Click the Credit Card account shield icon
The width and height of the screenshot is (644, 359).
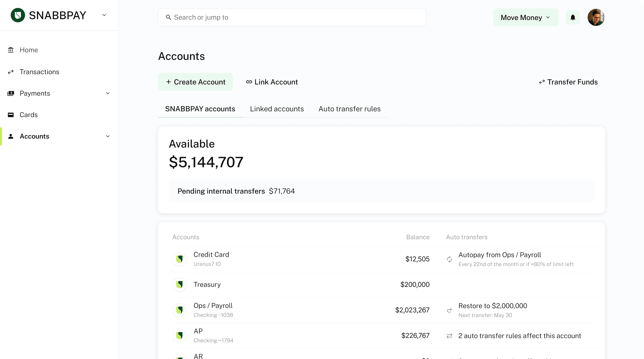179,259
